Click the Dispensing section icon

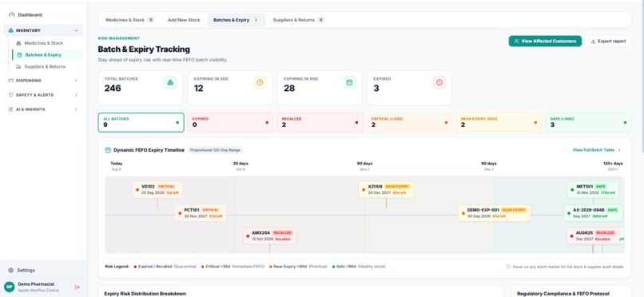11,81
